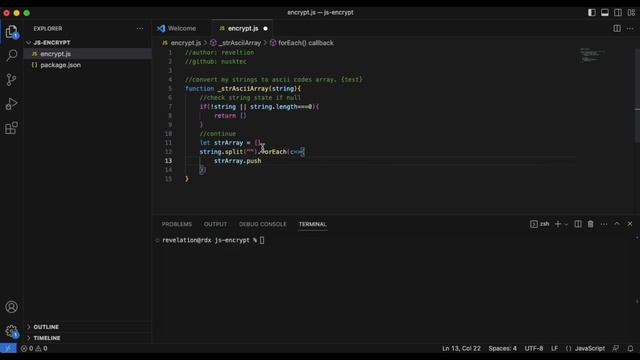This screenshot has height=360, width=640.
Task: Select the TERMINAL panel tab
Action: tap(312, 224)
